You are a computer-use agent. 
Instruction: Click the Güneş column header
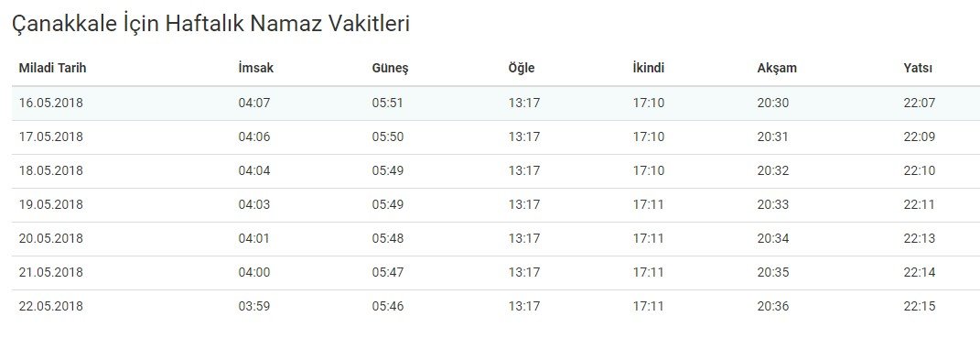(x=390, y=69)
